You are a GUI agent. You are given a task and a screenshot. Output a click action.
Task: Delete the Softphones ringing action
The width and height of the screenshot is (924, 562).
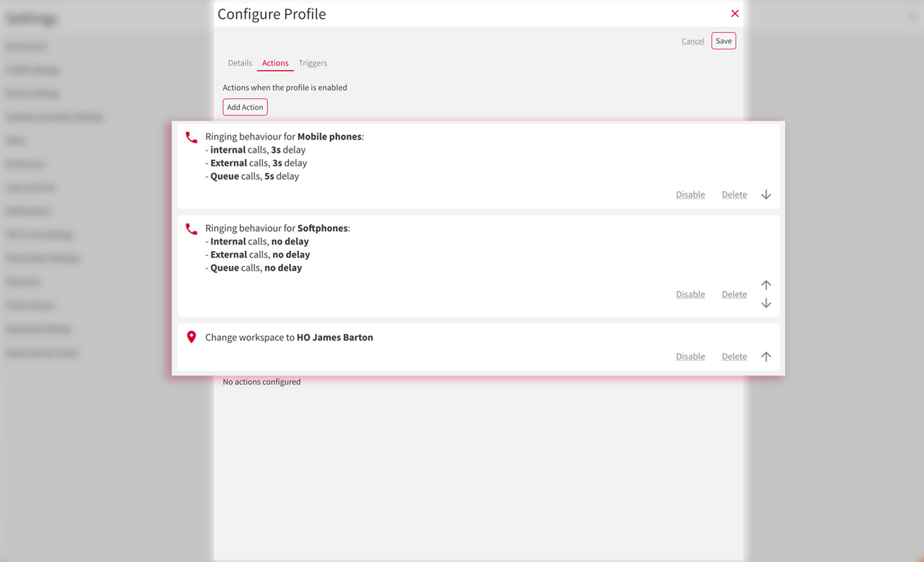click(x=734, y=294)
